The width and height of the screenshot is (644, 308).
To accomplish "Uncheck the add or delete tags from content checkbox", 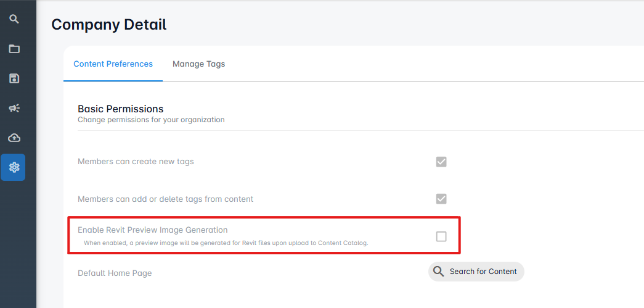I will pyautogui.click(x=441, y=199).
